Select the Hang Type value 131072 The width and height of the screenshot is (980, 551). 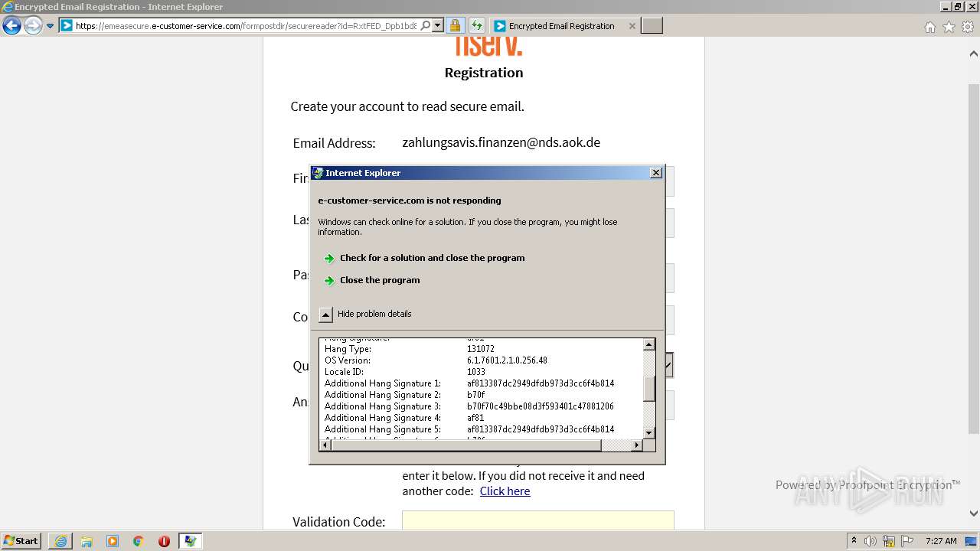[x=481, y=349]
